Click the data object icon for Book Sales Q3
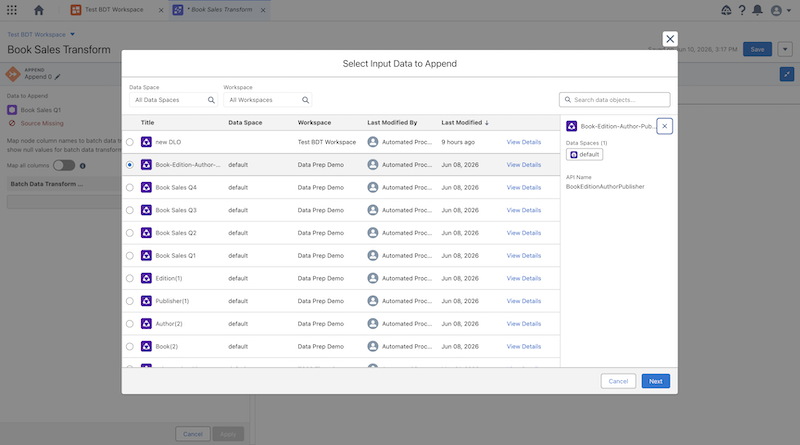 (146, 210)
